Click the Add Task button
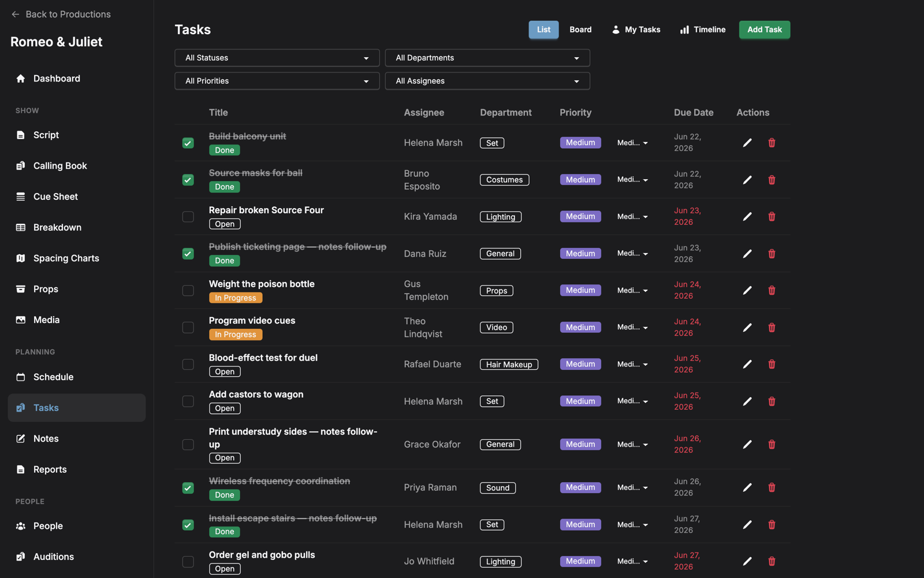 pos(765,29)
